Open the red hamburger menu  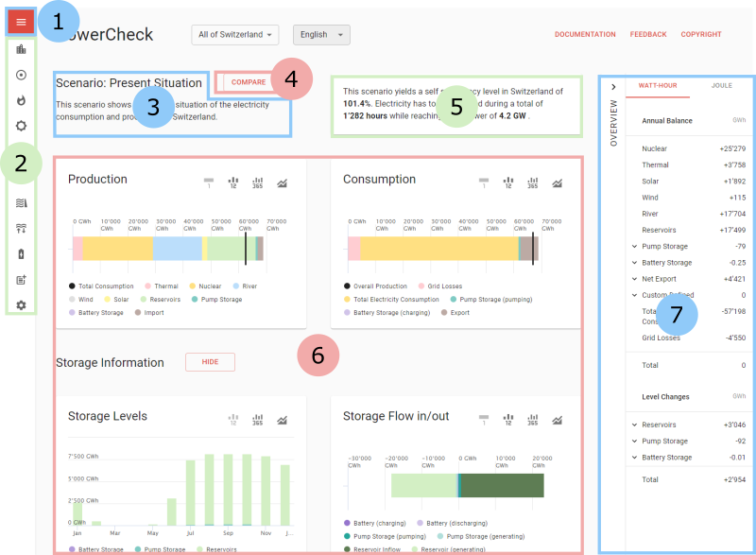(21, 22)
